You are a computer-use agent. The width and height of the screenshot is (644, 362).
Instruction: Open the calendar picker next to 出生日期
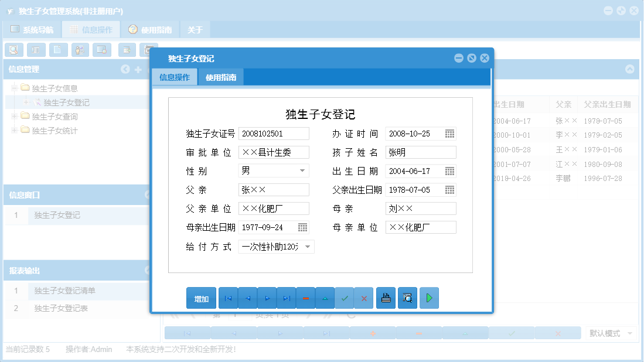click(x=448, y=170)
